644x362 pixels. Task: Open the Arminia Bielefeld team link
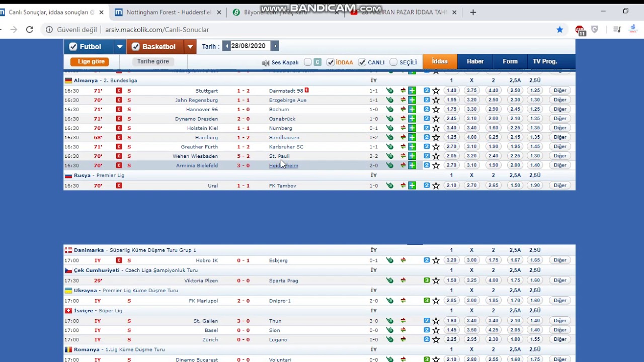(197, 165)
